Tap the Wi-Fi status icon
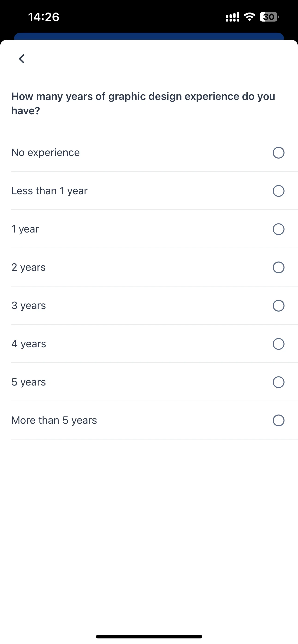The image size is (298, 644). (x=249, y=17)
